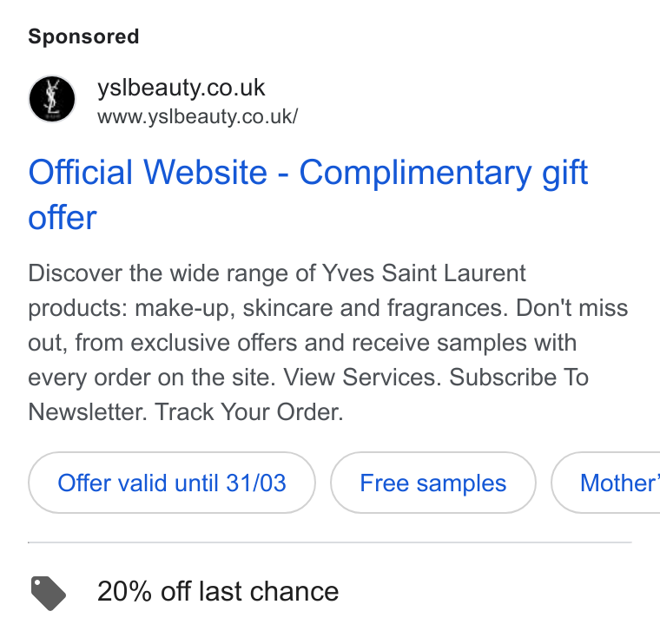Click 'Yves Saint Laurent' in the description

424,273
